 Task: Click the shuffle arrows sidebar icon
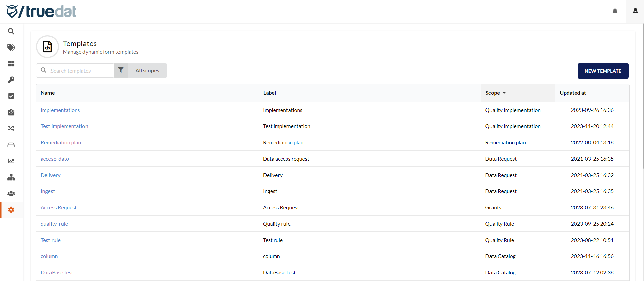(x=11, y=128)
